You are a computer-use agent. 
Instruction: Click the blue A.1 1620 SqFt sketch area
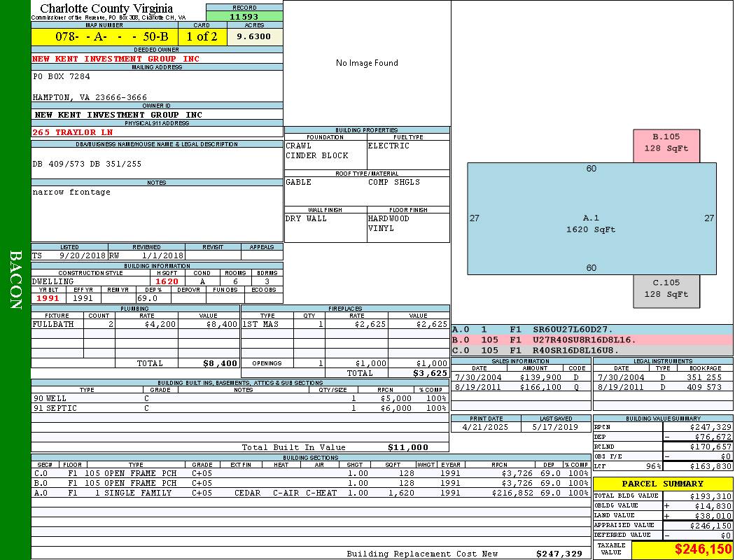(591, 219)
